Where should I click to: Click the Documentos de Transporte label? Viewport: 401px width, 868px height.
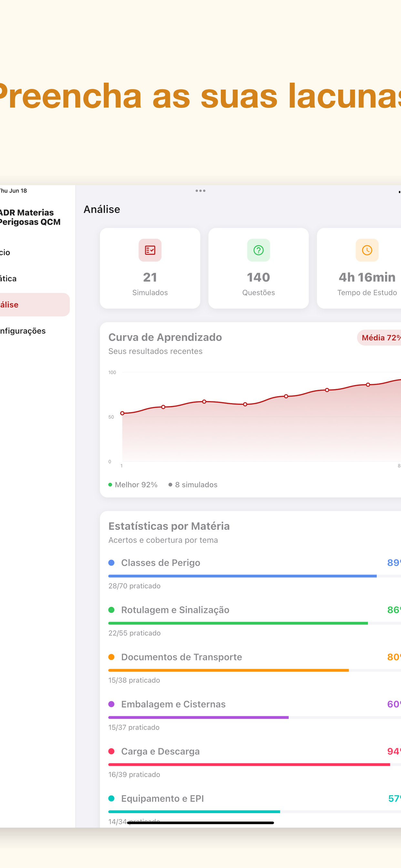(182, 657)
